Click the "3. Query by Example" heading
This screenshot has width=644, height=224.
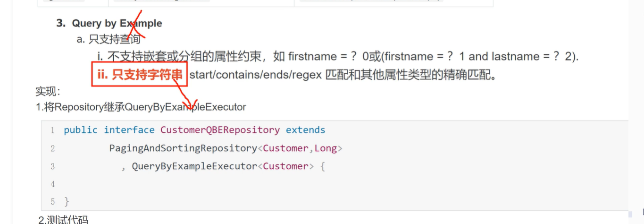click(x=109, y=23)
